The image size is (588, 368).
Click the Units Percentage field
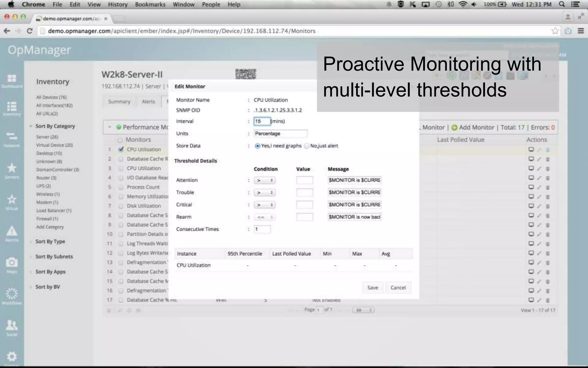pos(281,134)
